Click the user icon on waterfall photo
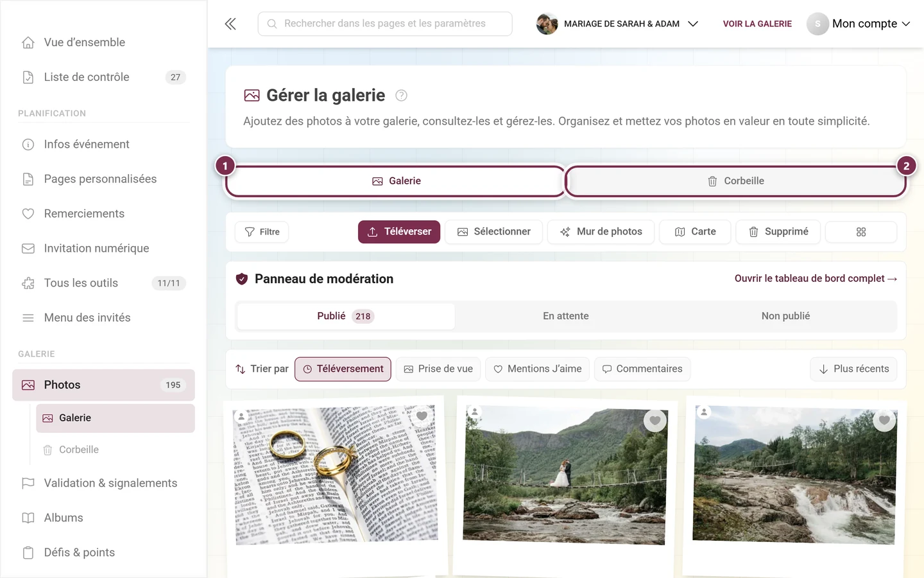Image resolution: width=924 pixels, height=578 pixels. pyautogui.click(x=704, y=412)
